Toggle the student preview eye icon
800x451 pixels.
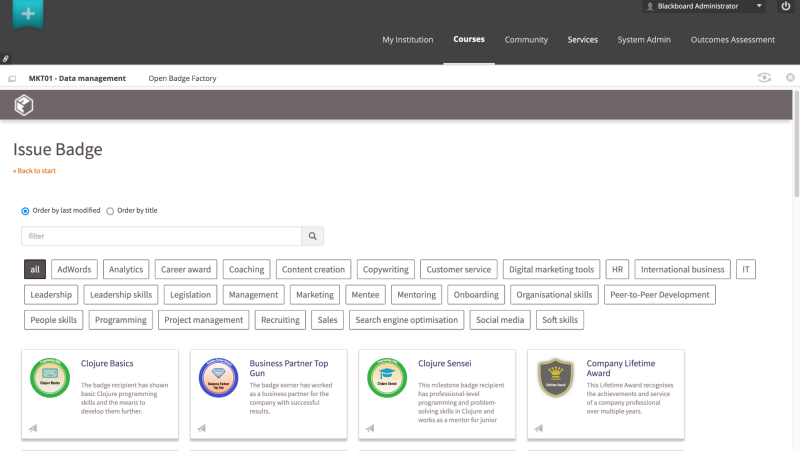click(x=764, y=78)
